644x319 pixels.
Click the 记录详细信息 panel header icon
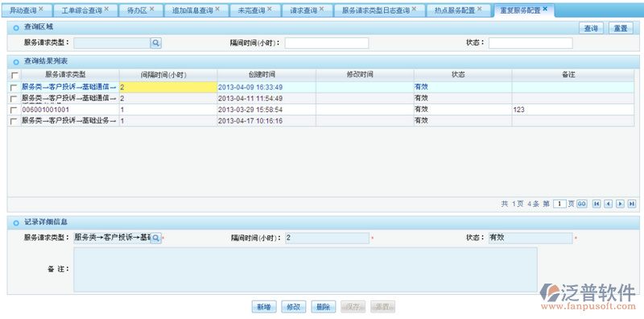click(x=16, y=223)
